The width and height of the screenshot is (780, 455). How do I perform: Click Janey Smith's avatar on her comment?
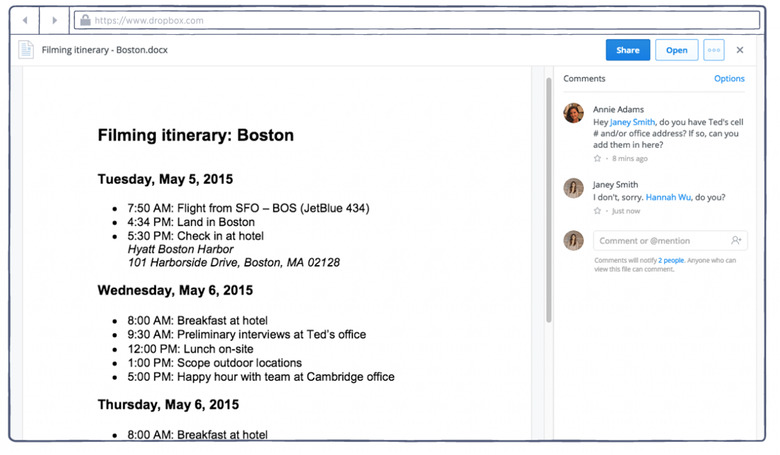574,188
